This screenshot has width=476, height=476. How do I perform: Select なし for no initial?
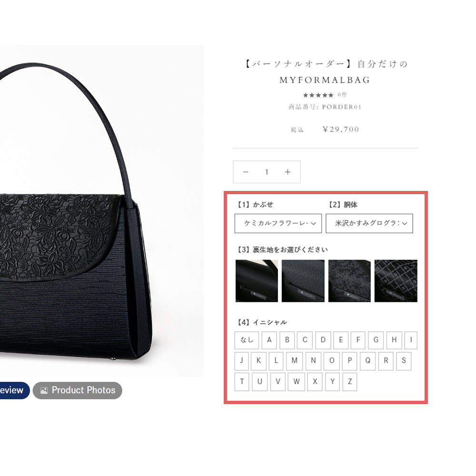point(247,340)
